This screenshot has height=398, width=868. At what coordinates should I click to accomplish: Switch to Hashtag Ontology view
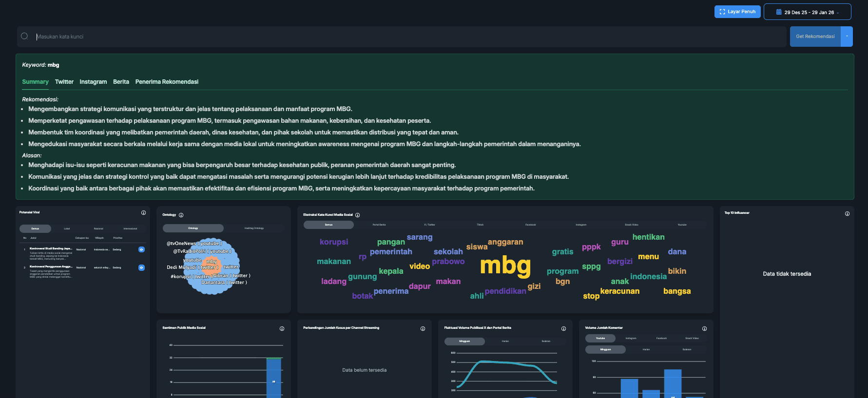click(254, 228)
